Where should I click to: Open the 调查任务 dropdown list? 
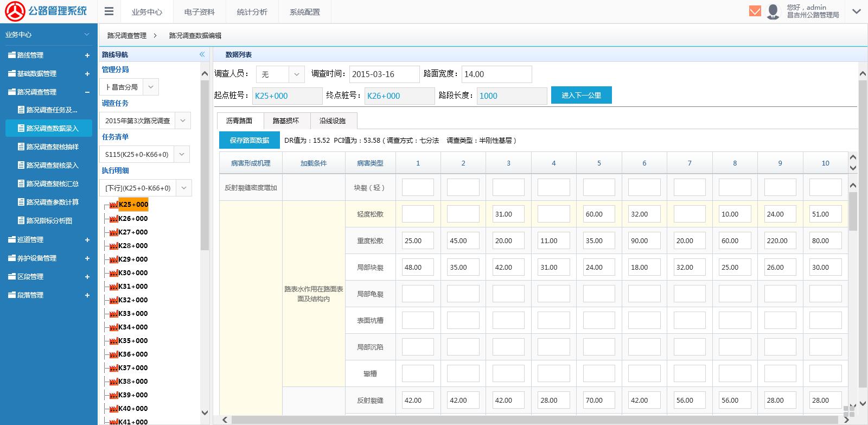pyautogui.click(x=183, y=120)
